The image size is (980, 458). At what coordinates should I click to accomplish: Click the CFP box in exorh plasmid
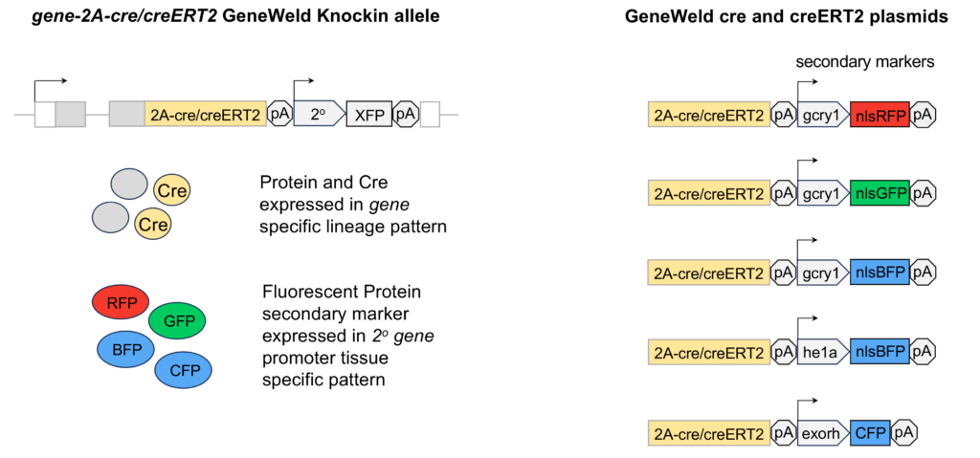(870, 432)
